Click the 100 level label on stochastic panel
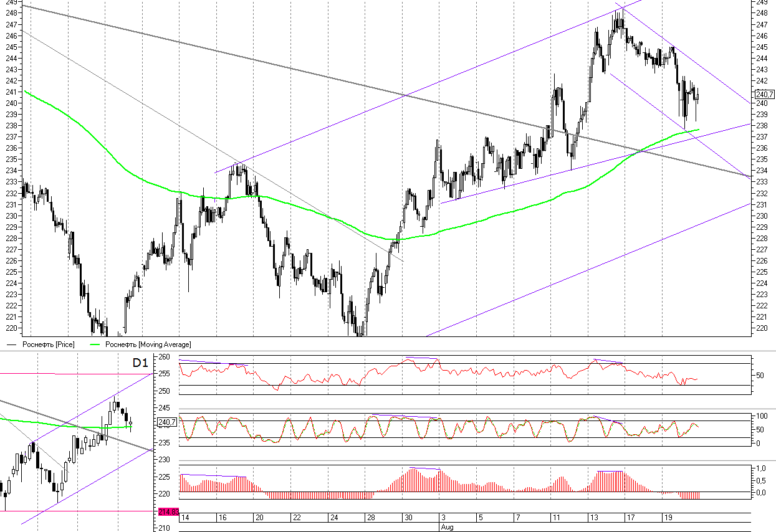Screen dimensions: 776x532 [x=761, y=416]
